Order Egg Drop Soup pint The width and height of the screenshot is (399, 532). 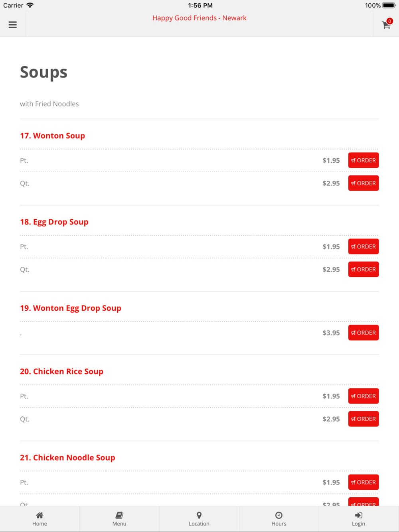coord(363,246)
